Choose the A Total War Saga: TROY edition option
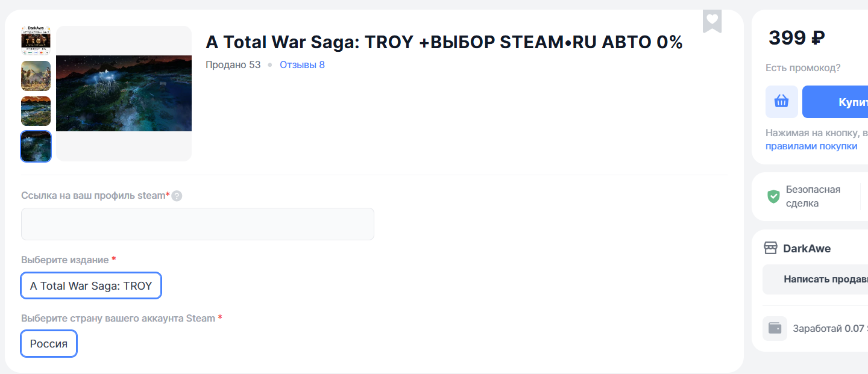 91,285
